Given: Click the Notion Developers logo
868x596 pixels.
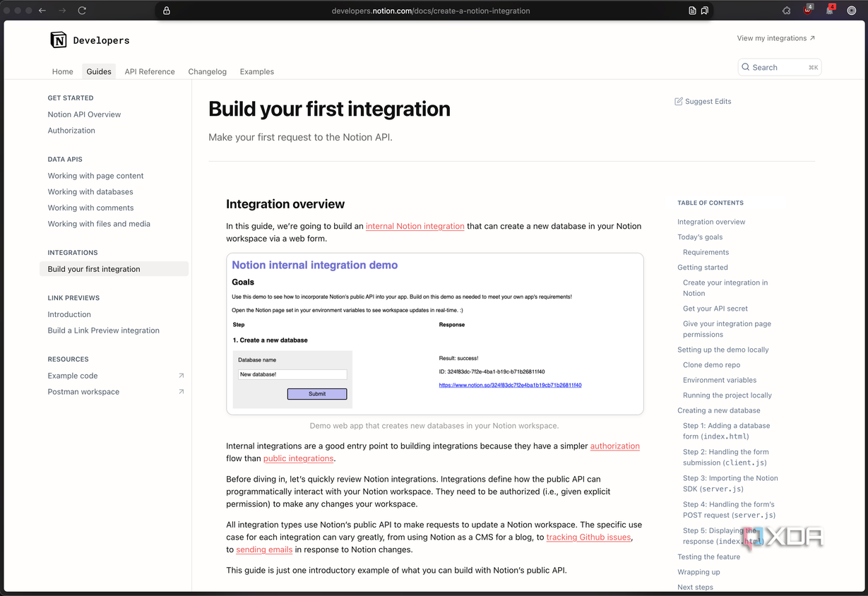Looking at the screenshot, I should coord(89,40).
